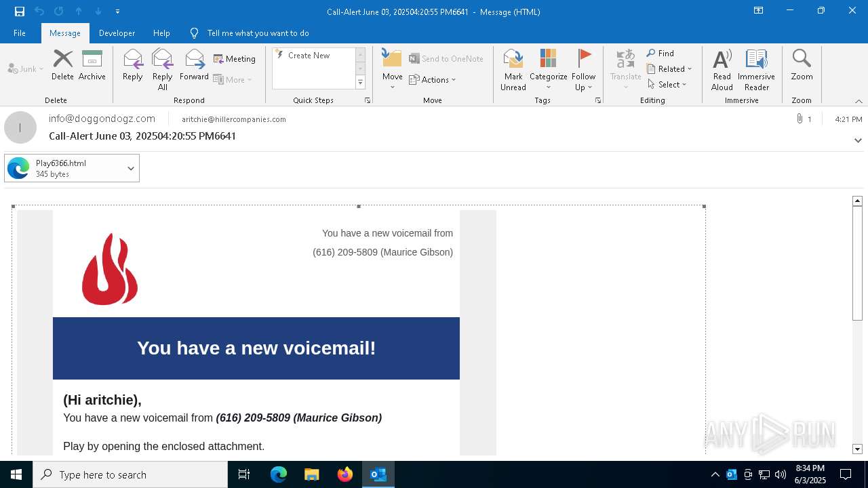The height and width of the screenshot is (488, 868).
Task: Open Categorize color options
Action: (548, 70)
